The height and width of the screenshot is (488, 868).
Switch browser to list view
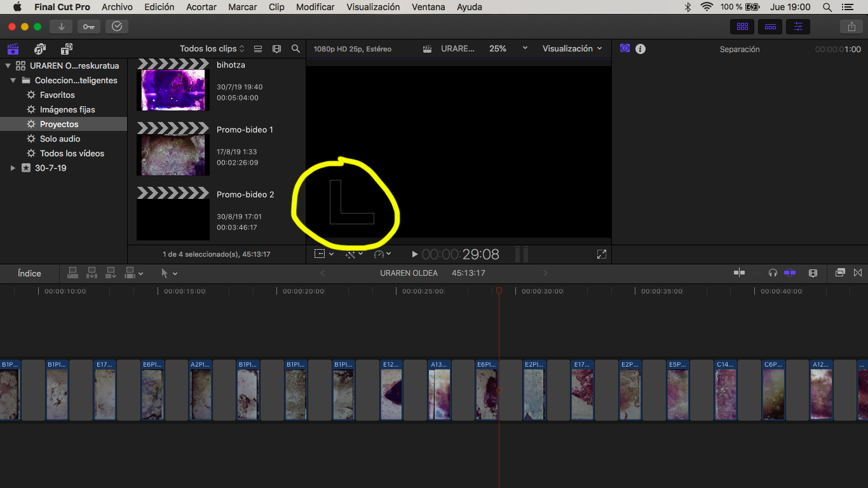coord(258,49)
